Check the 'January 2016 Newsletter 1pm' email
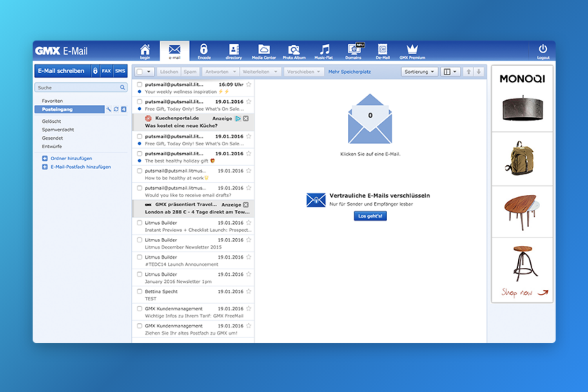Screen dimensions: 588x392 coord(139,274)
